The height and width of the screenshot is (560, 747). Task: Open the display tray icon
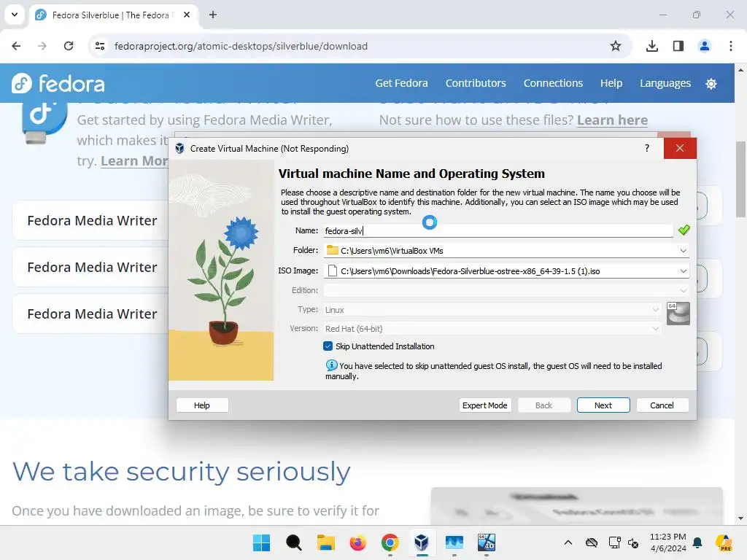614,542
